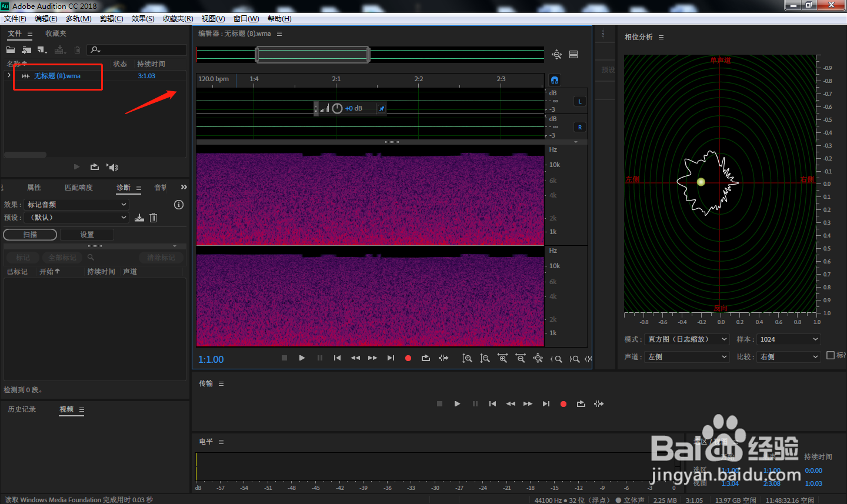Open the 效果 effect dropdown
Image resolution: width=847 pixels, height=504 pixels.
pos(76,204)
